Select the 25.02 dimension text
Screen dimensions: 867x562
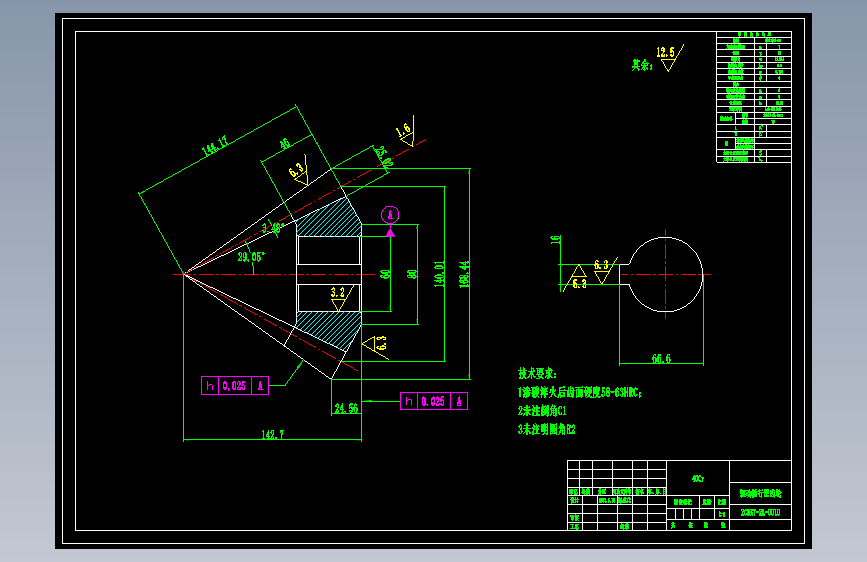coord(384,157)
